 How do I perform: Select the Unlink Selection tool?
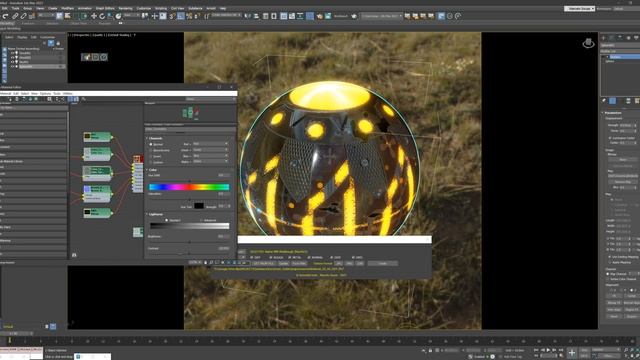coord(23,16)
